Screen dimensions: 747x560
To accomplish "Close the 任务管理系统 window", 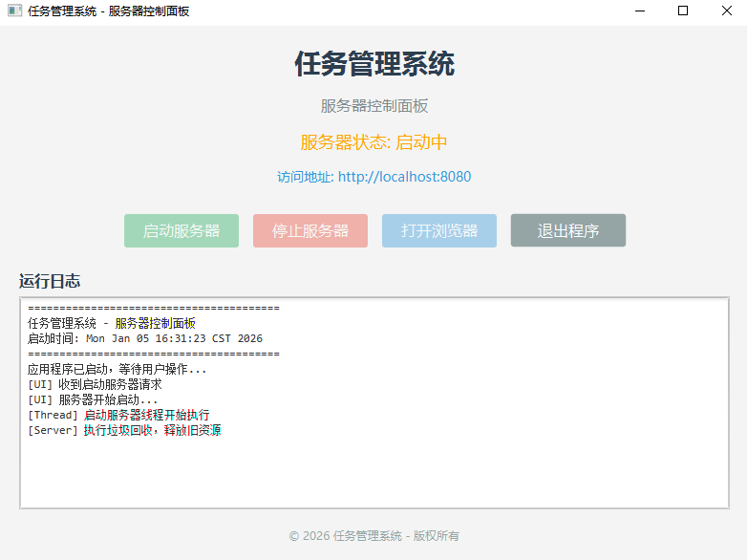I will tap(726, 11).
